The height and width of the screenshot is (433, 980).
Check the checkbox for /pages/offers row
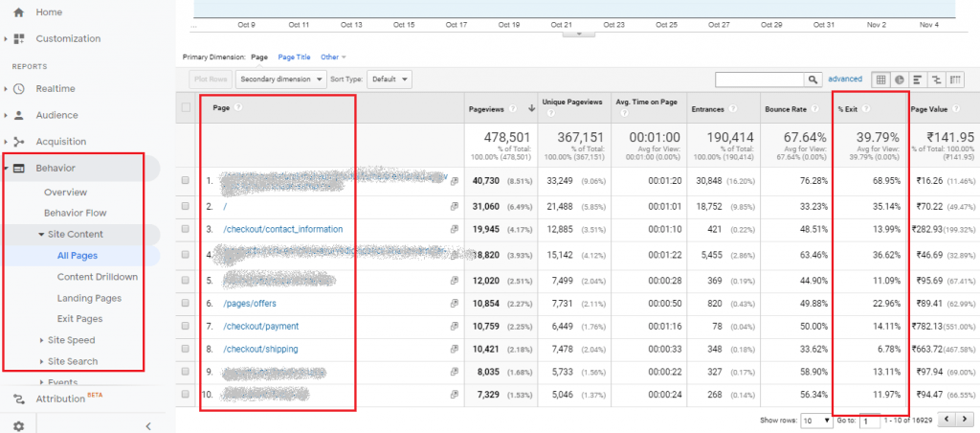coord(185,304)
